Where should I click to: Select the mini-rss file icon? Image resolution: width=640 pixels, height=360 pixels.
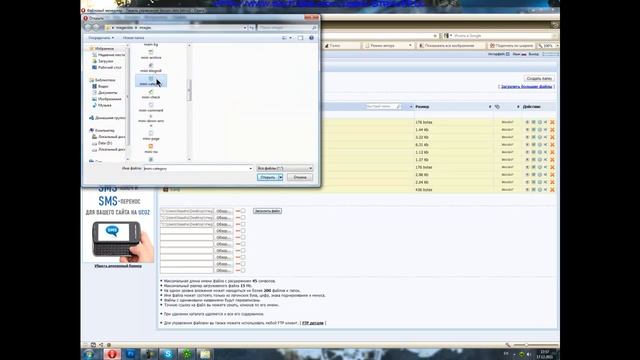pos(151,146)
